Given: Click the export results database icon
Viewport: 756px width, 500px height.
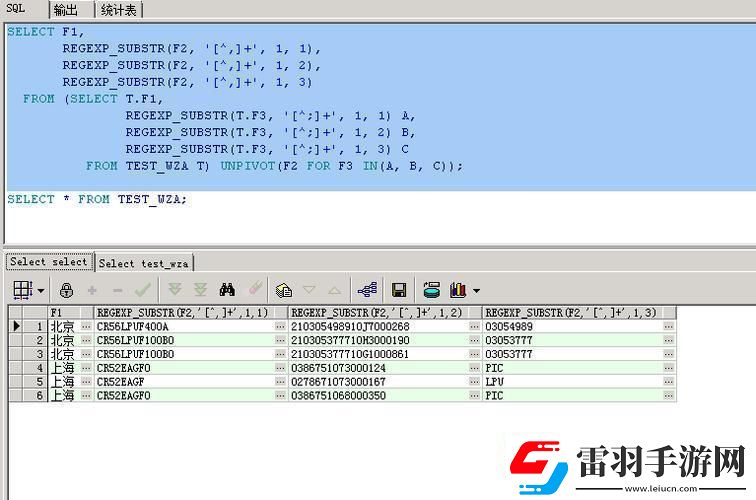Looking at the screenshot, I should click(431, 290).
